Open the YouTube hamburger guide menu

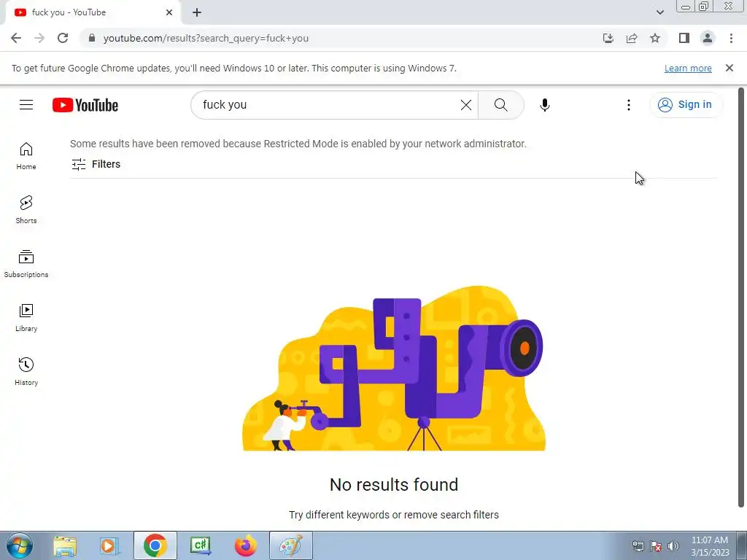[26, 105]
